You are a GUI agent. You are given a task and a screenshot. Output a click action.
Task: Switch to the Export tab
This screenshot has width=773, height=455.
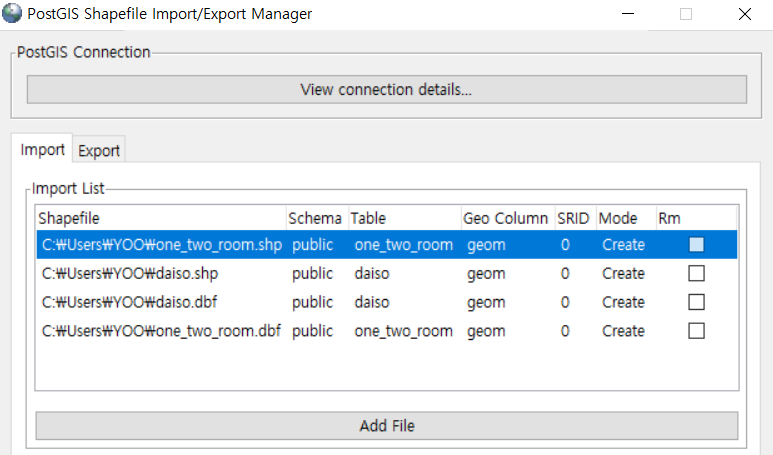click(x=99, y=150)
